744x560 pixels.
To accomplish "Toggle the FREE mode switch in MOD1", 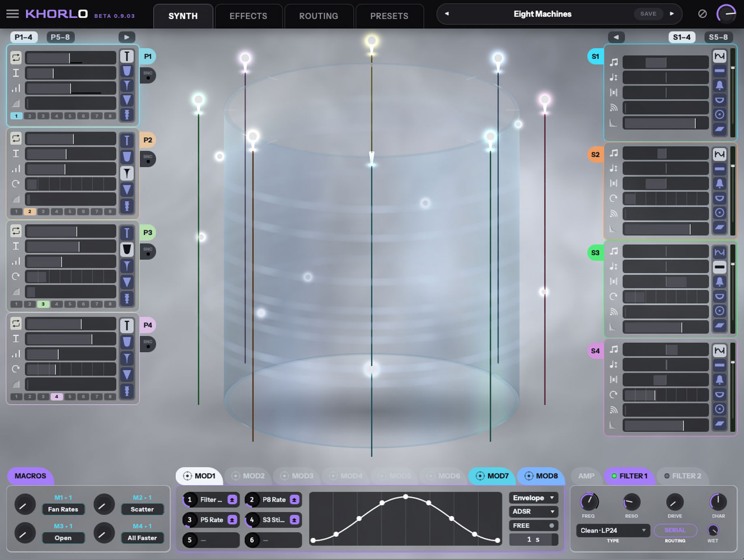I will [534, 526].
